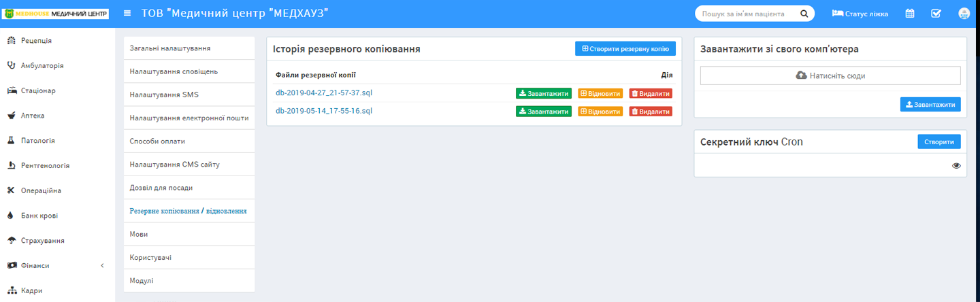
Task: Expand the Фінанси submenu chevron
Action: [x=102, y=265]
